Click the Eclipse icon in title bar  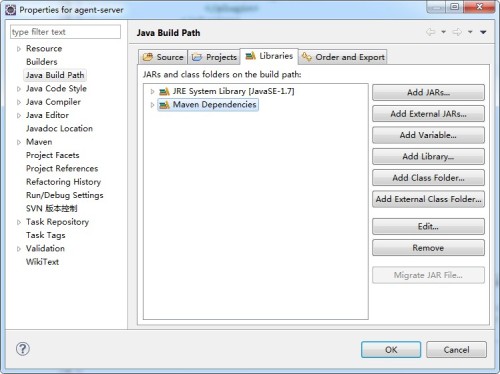coord(11,10)
